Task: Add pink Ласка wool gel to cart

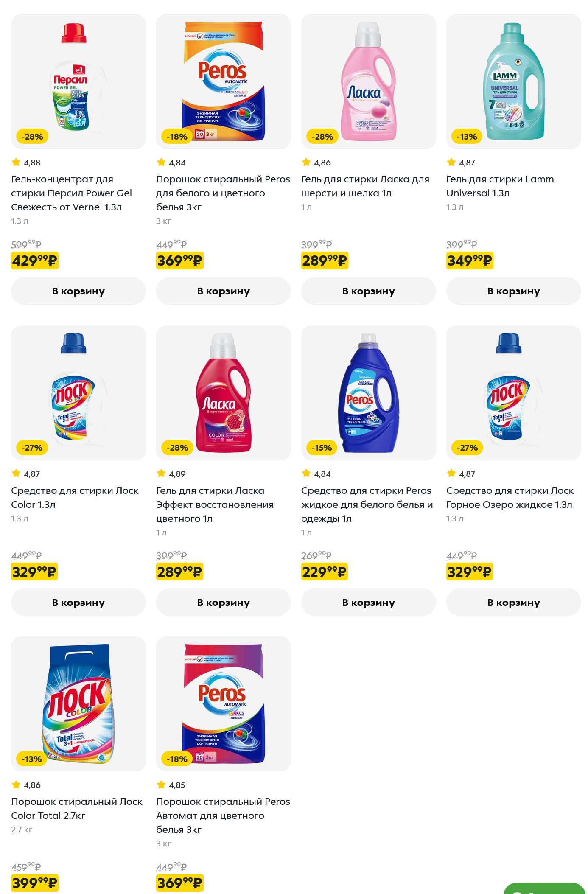Action: (x=368, y=291)
